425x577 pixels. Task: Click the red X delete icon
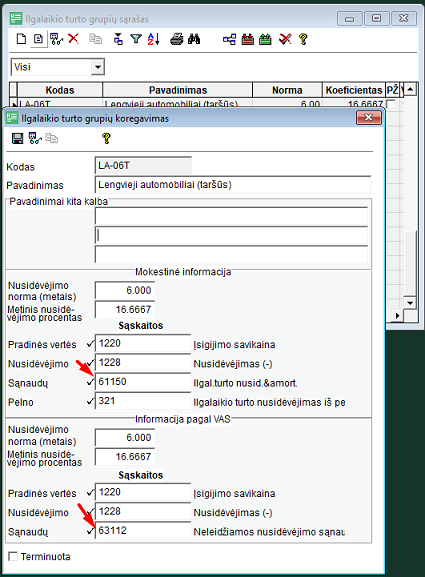[74, 39]
